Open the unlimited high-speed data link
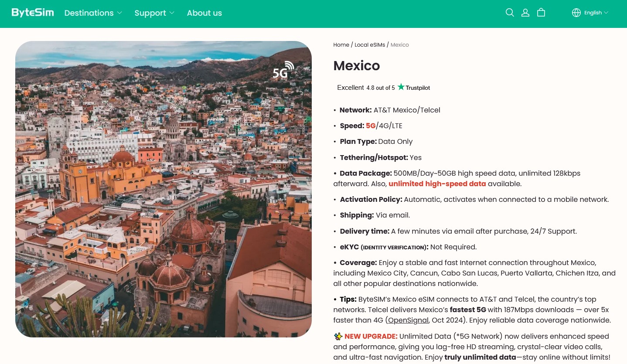Image resolution: width=627 pixels, height=364 pixels. tap(437, 184)
